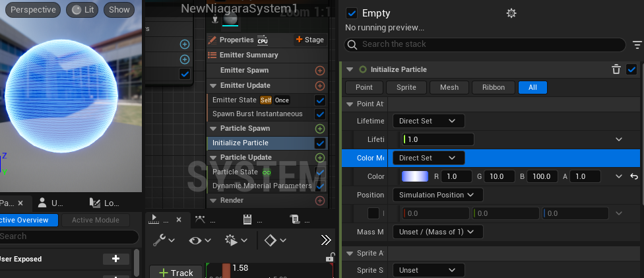Viewport: 644px width, 278px height.
Task: Delete the Initialize Particle module with trash icon
Action: 616,69
